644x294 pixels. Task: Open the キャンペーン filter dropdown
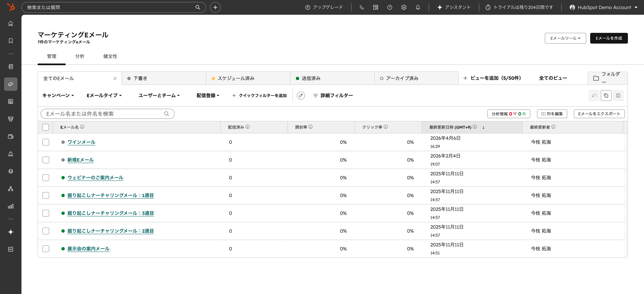(x=58, y=95)
